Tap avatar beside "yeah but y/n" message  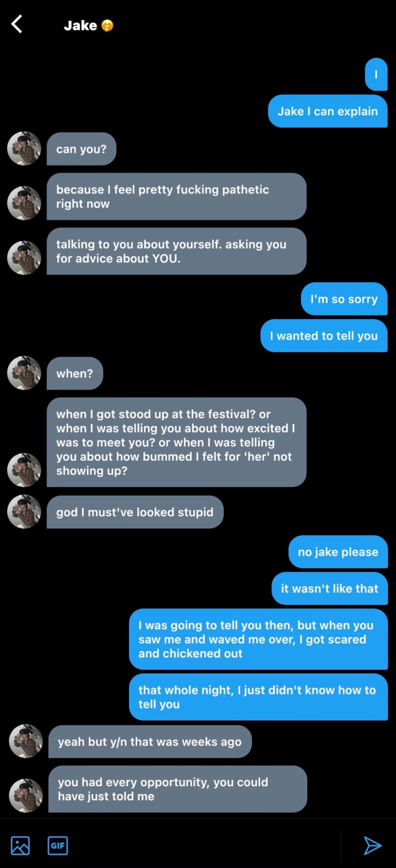click(26, 741)
